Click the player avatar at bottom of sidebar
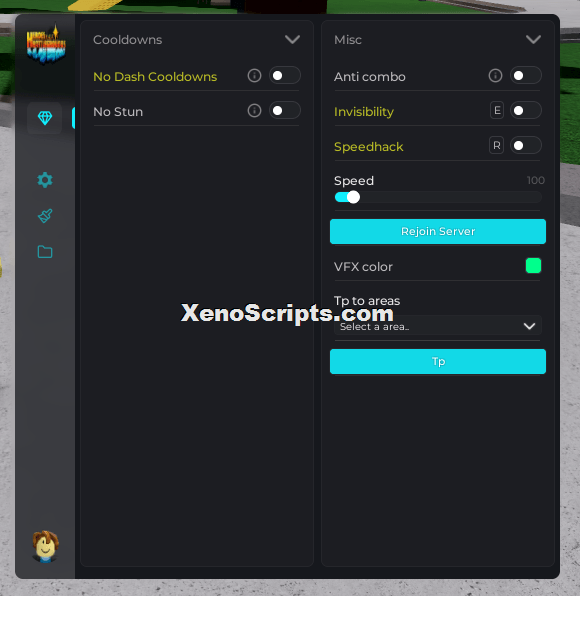 [x=46, y=546]
